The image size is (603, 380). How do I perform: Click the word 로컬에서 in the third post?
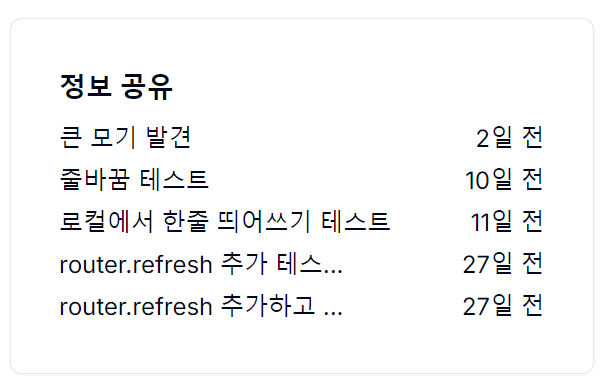(107, 222)
